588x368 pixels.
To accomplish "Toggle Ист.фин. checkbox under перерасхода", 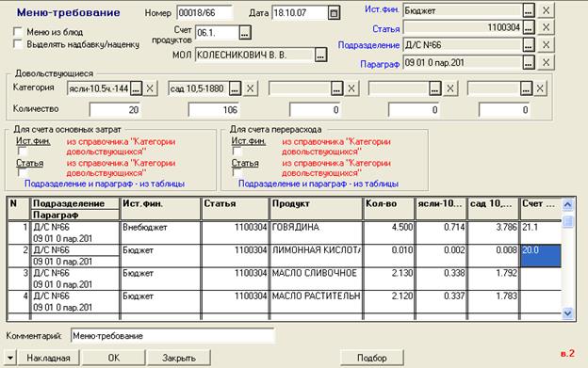I will pos(237,152).
